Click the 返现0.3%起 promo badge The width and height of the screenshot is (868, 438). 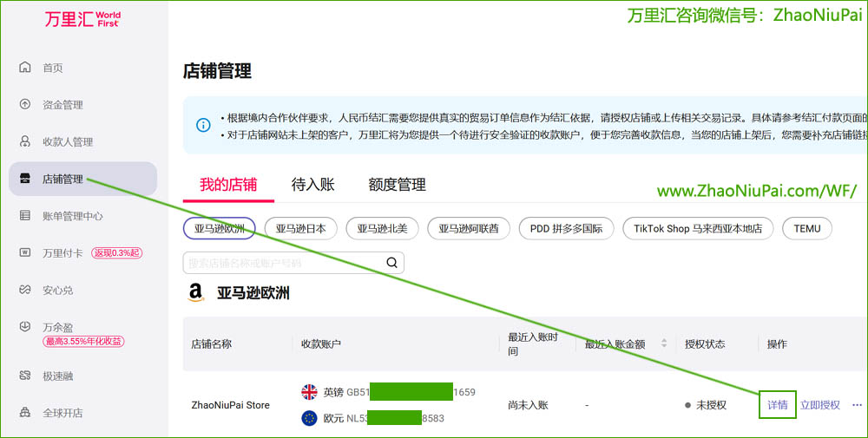[117, 252]
